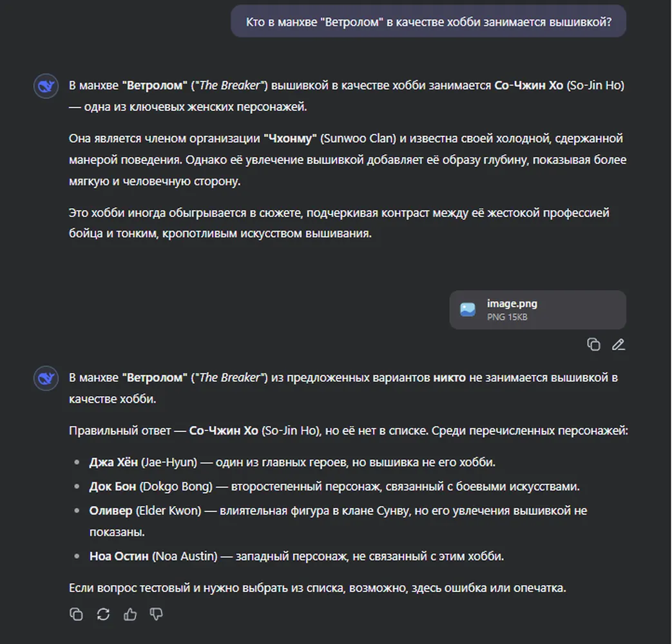This screenshot has height=644, width=672.
Task: Select the Ноа Остин bullet item
Action: coord(296,556)
